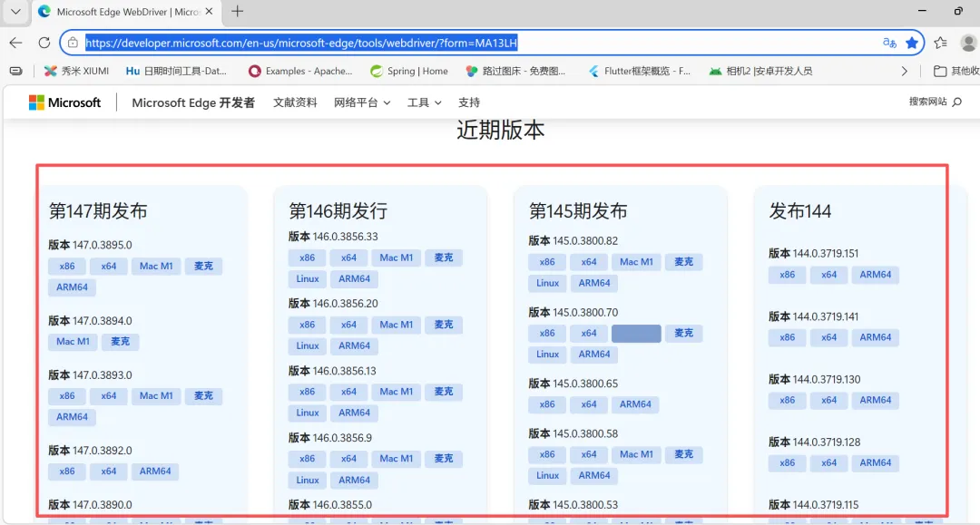Open Examples - Apache bookmark
Image resolution: width=980 pixels, height=525 pixels.
point(300,71)
